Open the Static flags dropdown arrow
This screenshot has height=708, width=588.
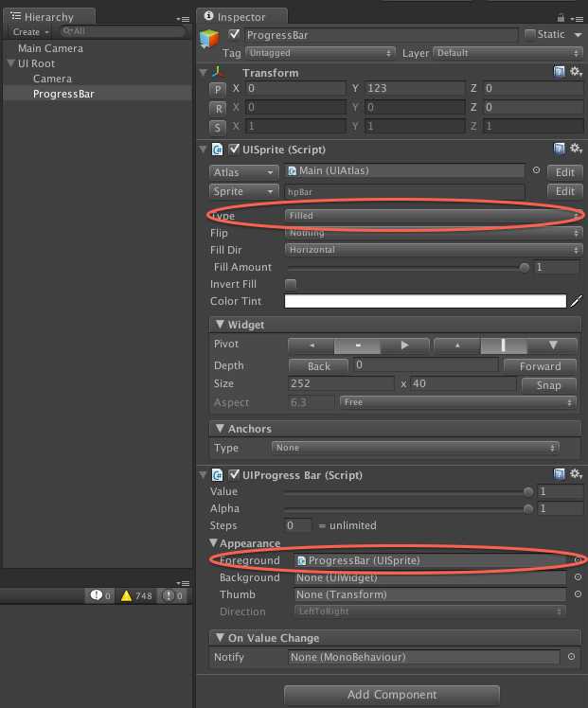578,35
